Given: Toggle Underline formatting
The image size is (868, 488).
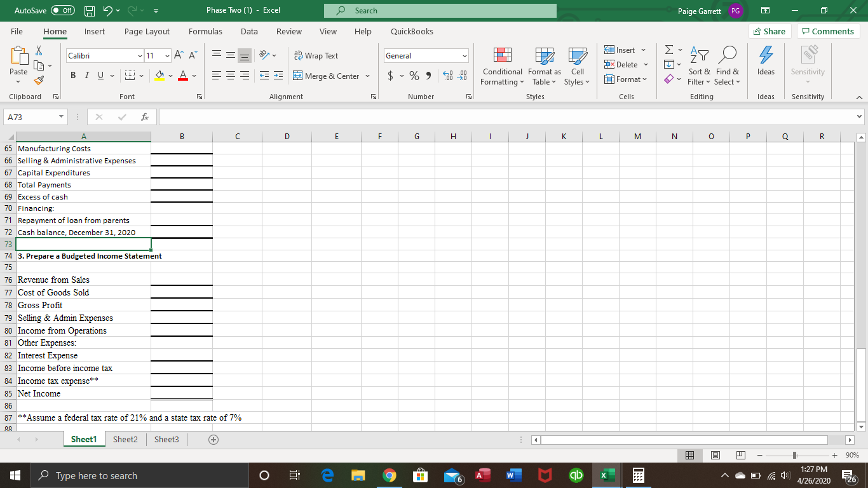Looking at the screenshot, I should [x=101, y=76].
